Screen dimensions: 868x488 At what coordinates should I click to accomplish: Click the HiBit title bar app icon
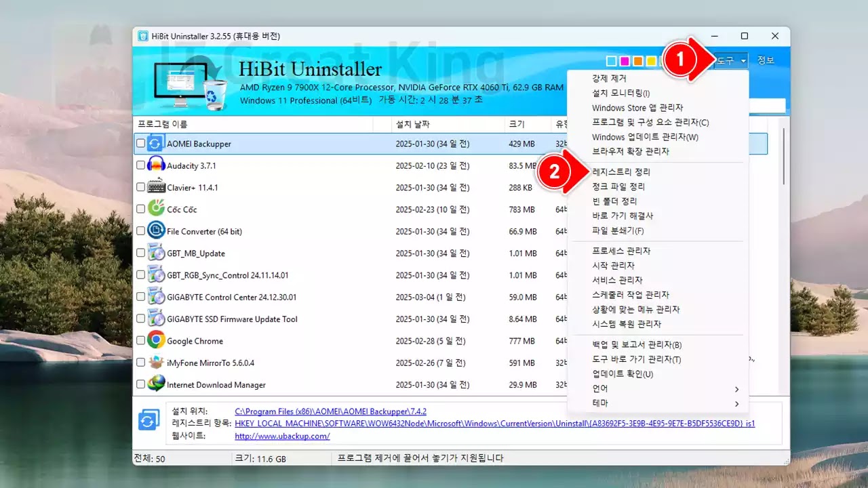(x=143, y=36)
